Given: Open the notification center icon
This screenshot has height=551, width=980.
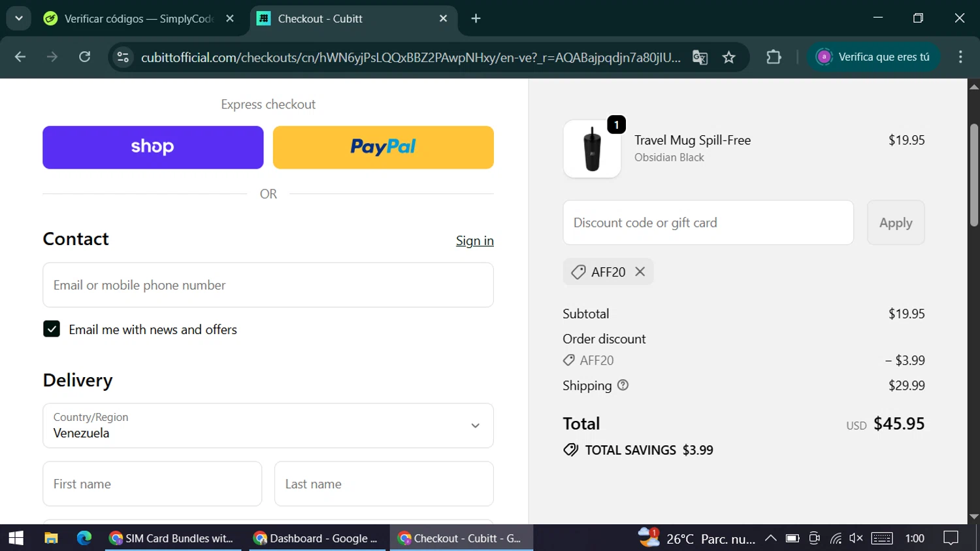Looking at the screenshot, I should [x=951, y=538].
